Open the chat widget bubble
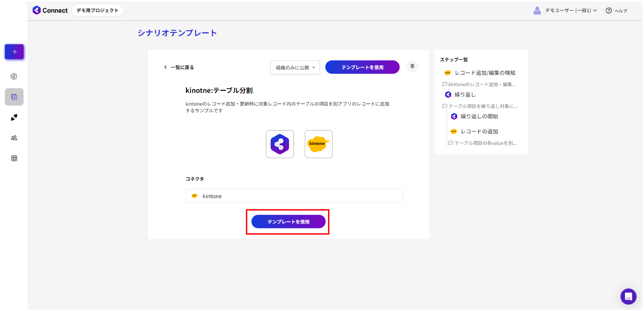 628,297
